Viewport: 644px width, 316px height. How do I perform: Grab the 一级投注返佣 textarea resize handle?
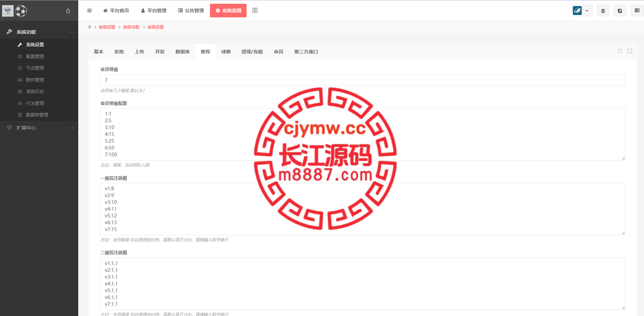[623, 233]
